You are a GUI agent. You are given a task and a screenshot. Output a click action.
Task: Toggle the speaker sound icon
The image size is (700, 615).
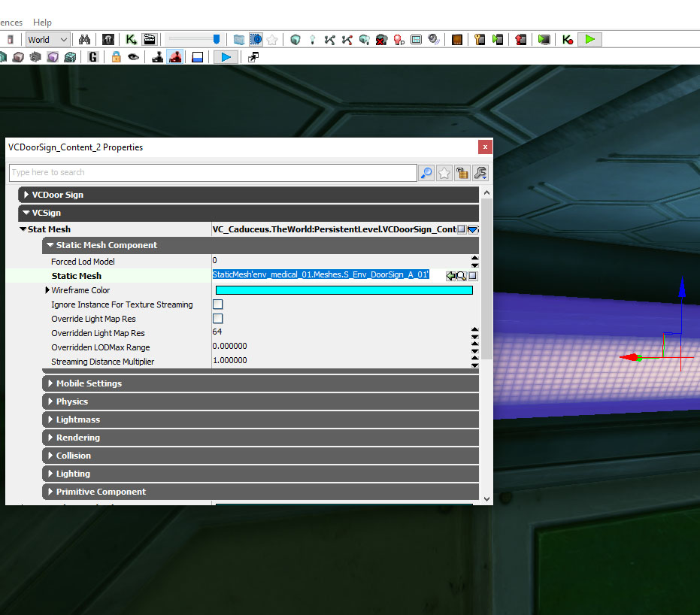click(434, 40)
